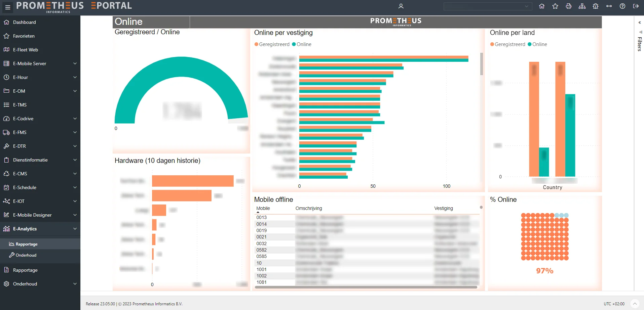Image resolution: width=644 pixels, height=310 pixels.
Task: Sort by the Mobile column header
Action: pyautogui.click(x=263, y=209)
